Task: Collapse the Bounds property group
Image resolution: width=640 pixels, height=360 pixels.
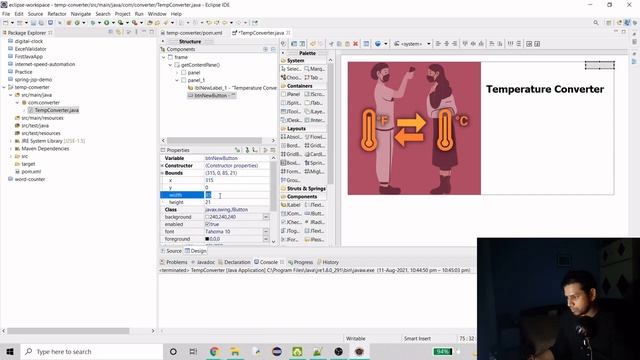Action: [162, 173]
